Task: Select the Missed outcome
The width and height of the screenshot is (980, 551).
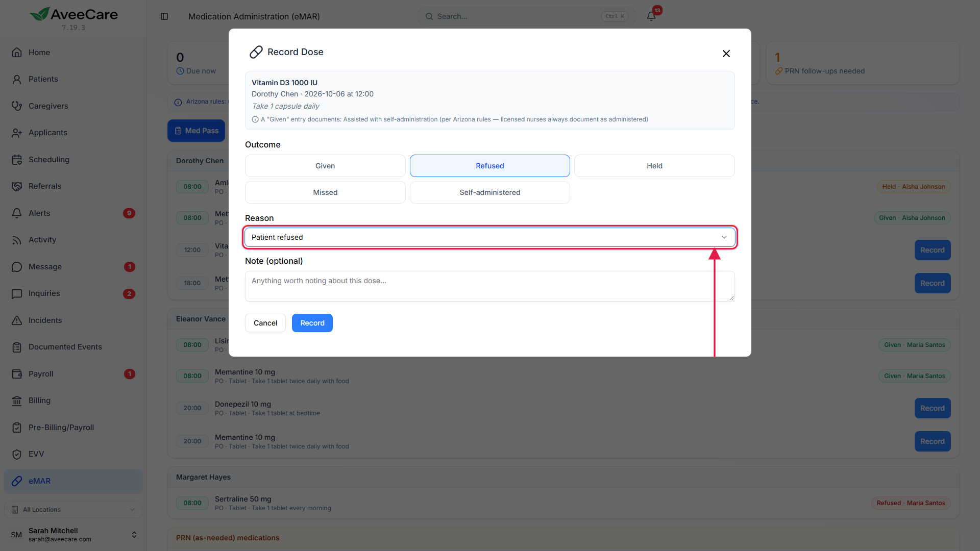Action: [325, 192]
